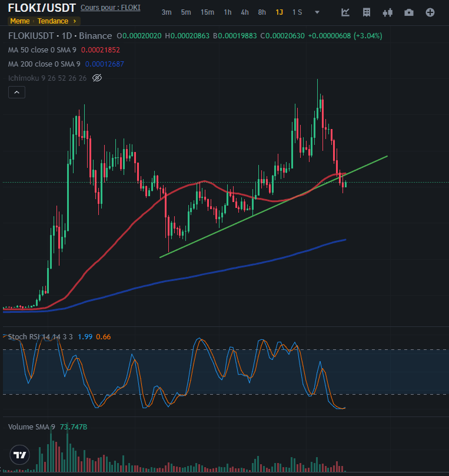This screenshot has height=476, width=449.
Task: Click the low price B0.00019883
Action: (235, 36)
